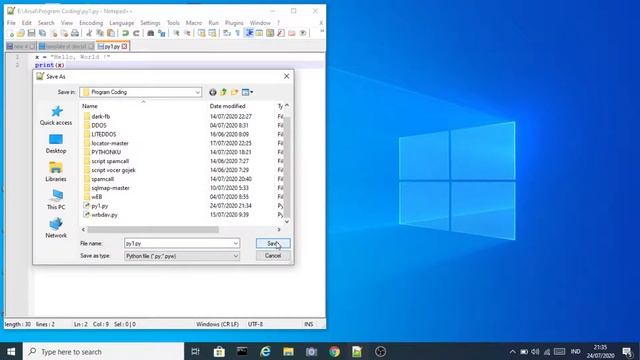This screenshot has width=640, height=360.
Task: Click the horizontal scrollbar in file list
Action: click(153, 229)
